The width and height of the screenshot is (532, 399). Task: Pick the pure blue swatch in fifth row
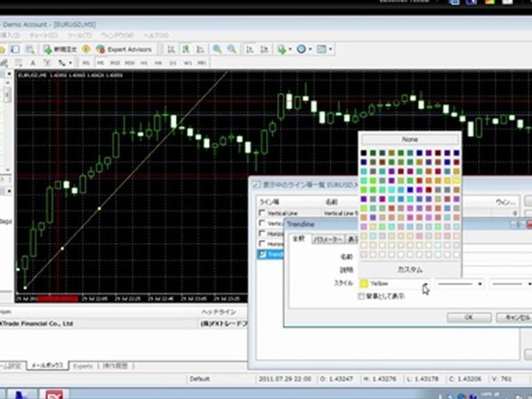410,190
